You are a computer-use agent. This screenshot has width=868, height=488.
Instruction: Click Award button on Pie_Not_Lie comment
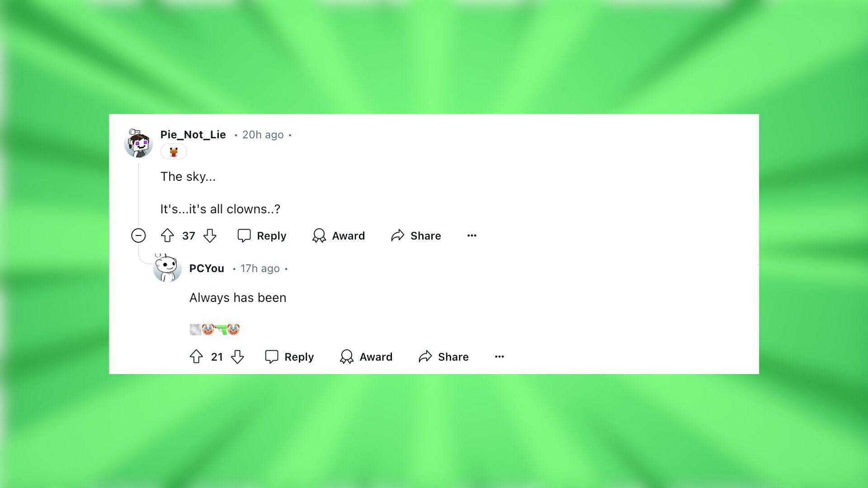point(339,235)
